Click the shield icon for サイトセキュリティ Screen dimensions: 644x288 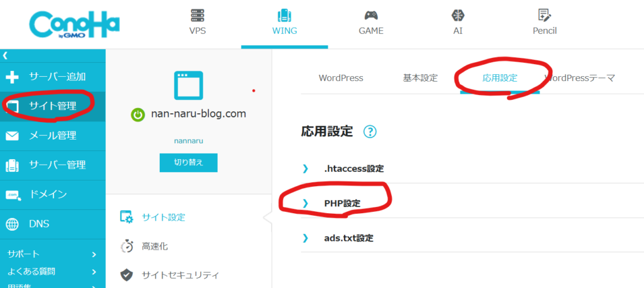click(126, 275)
